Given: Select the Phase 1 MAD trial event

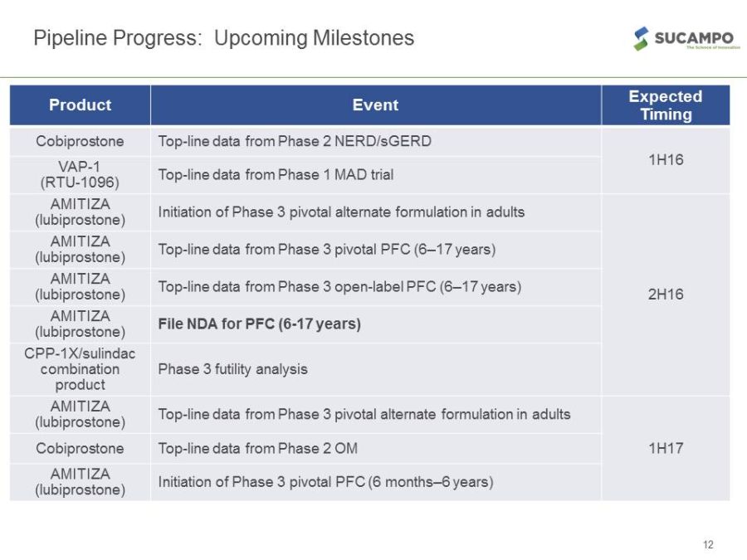Looking at the screenshot, I should point(276,175).
